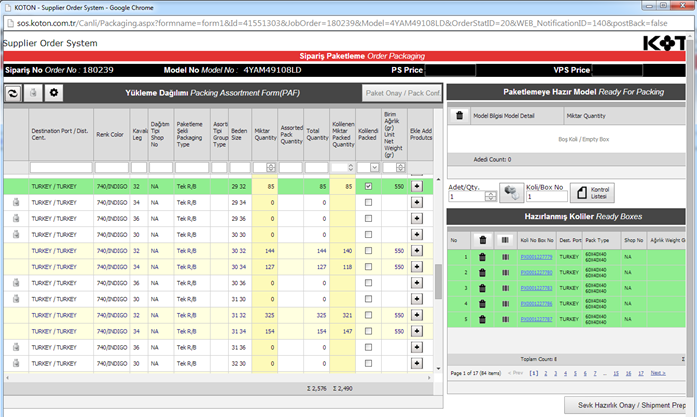Viewport: 697px width, 417px height.
Task: Go to page 2 of Ready Boxes
Action: [x=546, y=373]
